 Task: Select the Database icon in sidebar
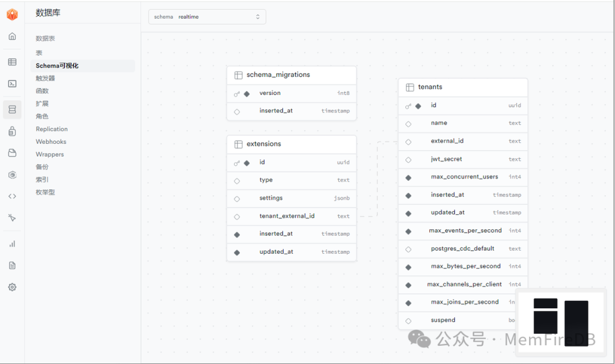click(x=12, y=109)
